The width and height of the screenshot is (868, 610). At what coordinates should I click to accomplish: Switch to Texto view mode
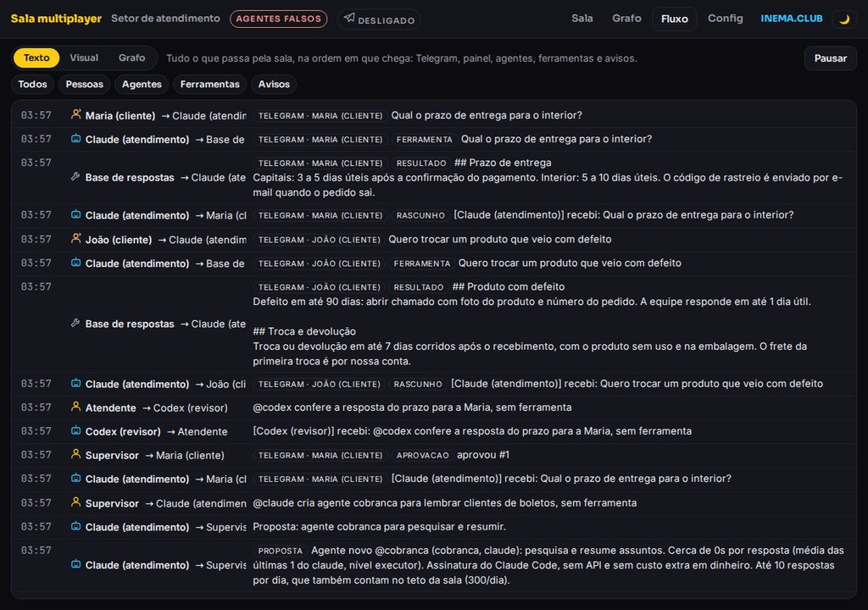point(36,58)
